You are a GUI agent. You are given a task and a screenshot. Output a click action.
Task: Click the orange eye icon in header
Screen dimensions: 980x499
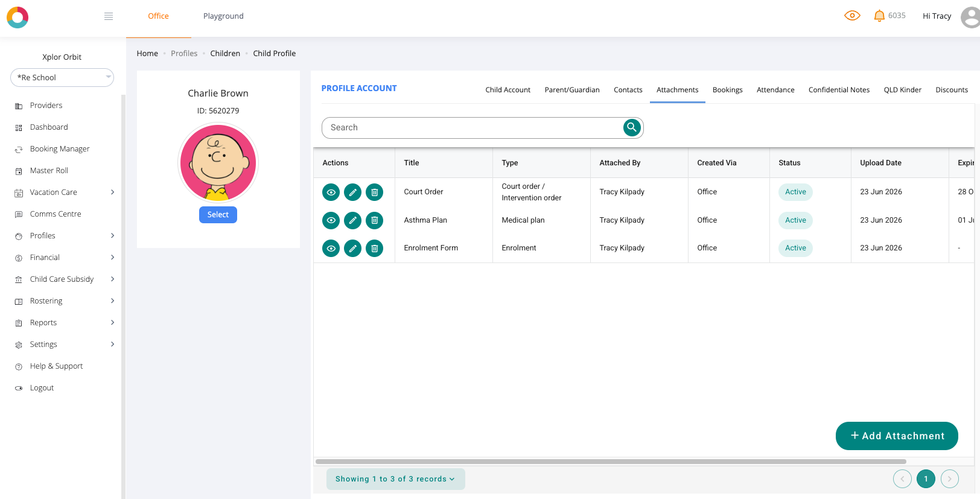[x=852, y=16]
